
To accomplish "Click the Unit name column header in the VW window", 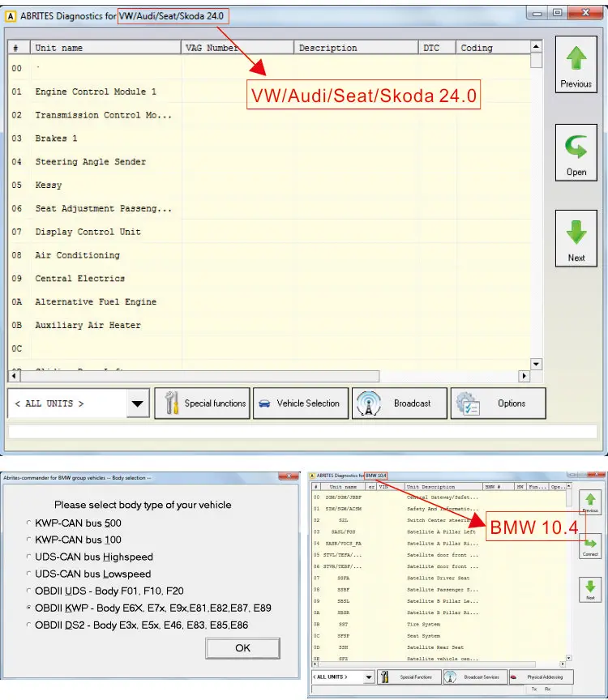I will point(105,48).
